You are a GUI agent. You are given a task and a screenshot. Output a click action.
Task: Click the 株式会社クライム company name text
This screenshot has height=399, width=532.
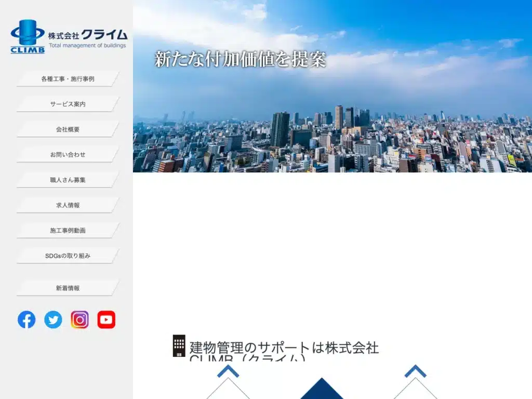(x=87, y=35)
